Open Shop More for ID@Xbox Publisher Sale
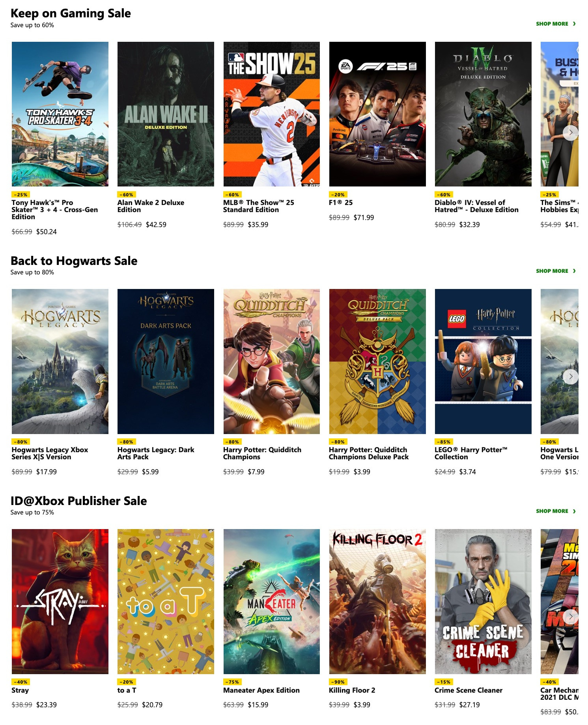 pyautogui.click(x=556, y=511)
